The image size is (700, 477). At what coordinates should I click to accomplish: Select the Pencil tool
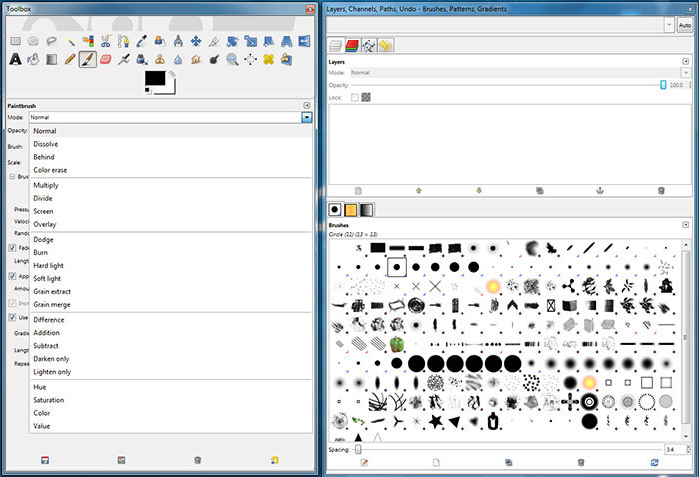click(x=70, y=59)
